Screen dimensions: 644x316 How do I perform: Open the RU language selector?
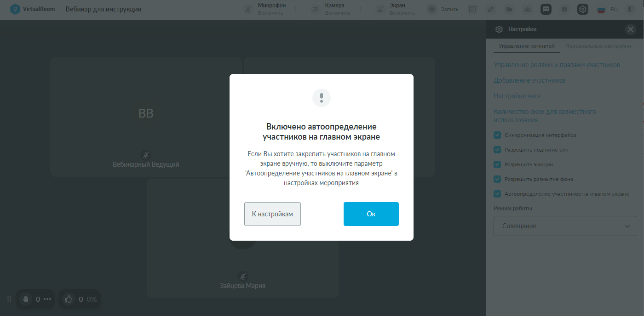click(x=608, y=9)
